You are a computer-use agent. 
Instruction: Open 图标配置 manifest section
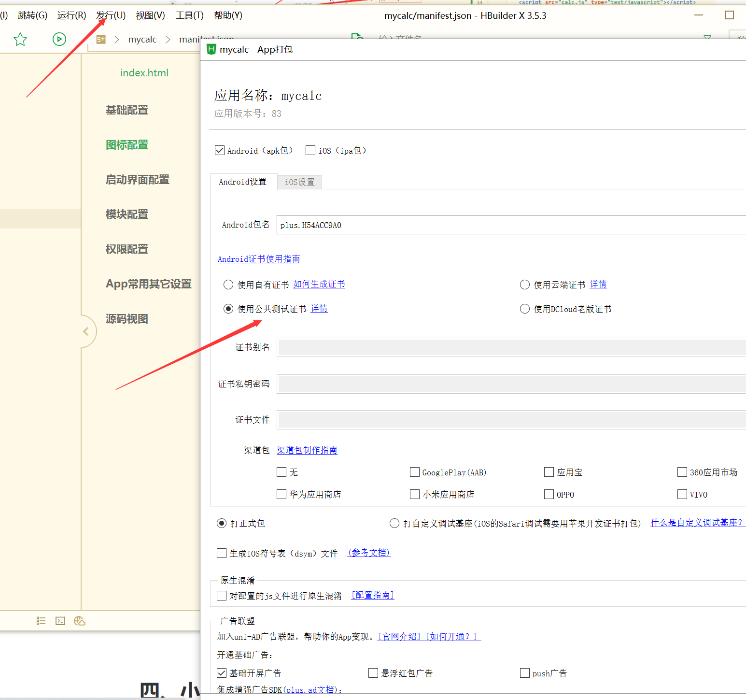tap(127, 145)
